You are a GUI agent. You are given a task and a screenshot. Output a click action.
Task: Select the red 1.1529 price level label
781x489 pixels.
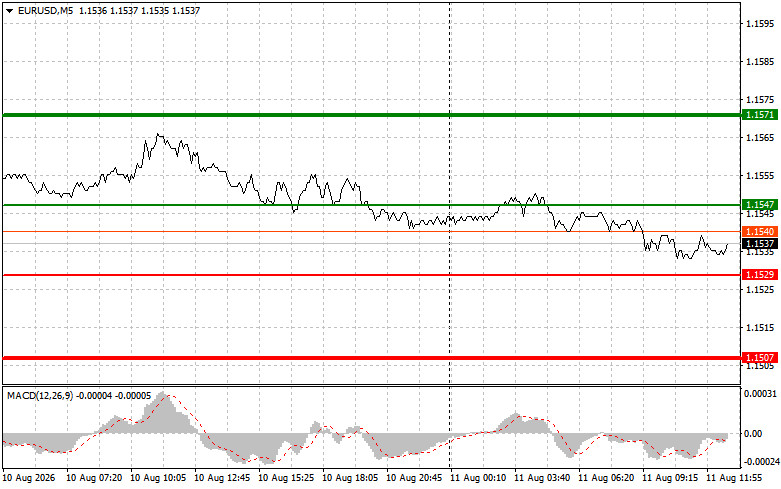(x=760, y=274)
